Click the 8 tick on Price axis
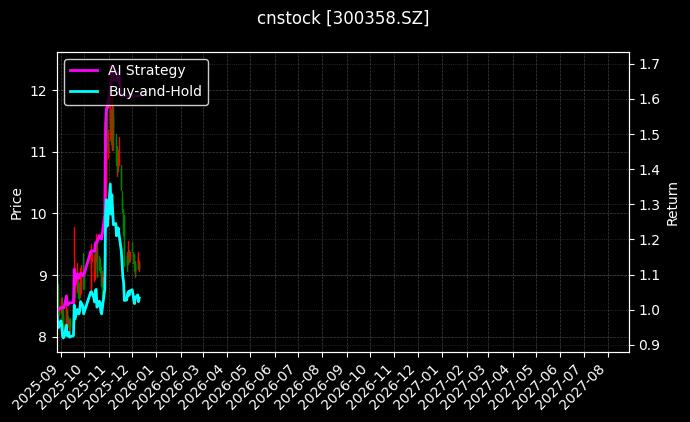 (43, 337)
